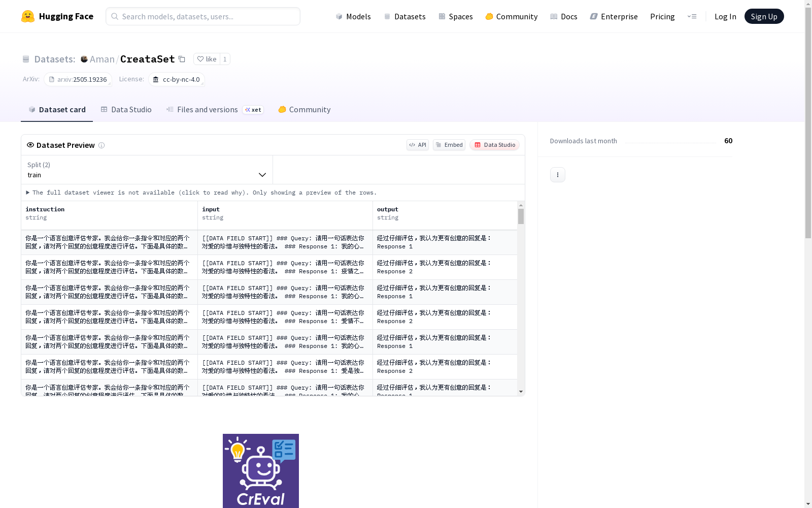Click the Log In link
This screenshot has height=508, width=812.
725,16
